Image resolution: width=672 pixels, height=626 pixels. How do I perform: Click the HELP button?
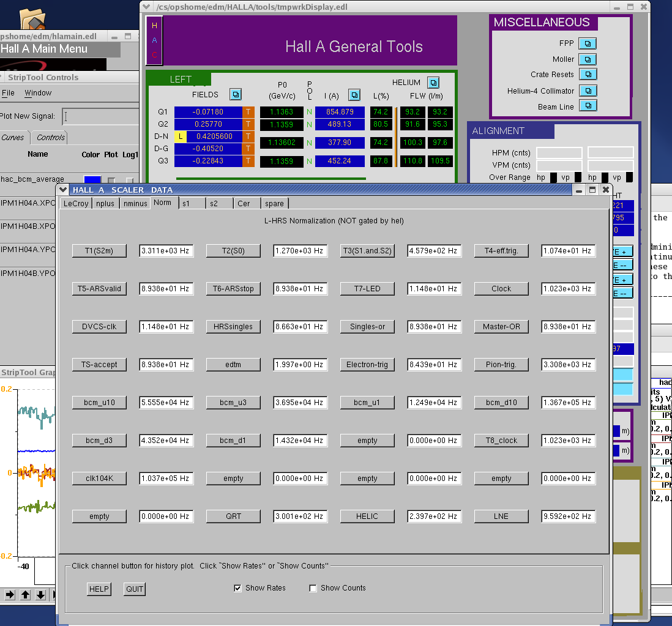tap(99, 589)
